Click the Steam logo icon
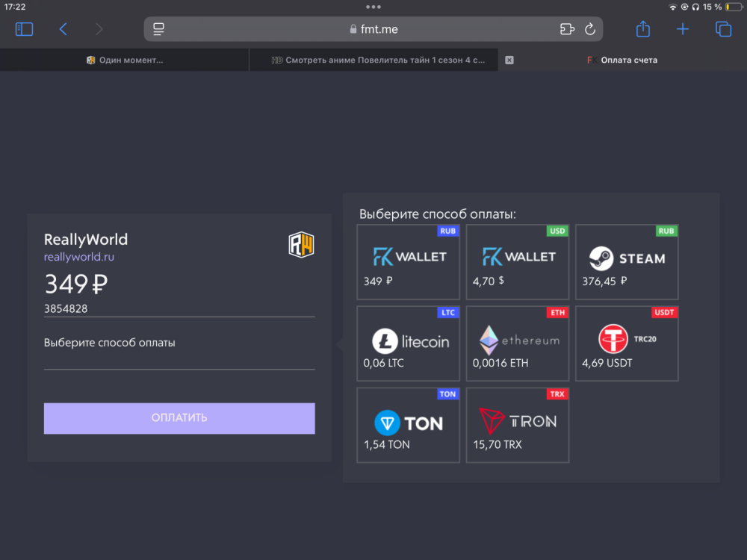This screenshot has height=560, width=747. coord(601,258)
